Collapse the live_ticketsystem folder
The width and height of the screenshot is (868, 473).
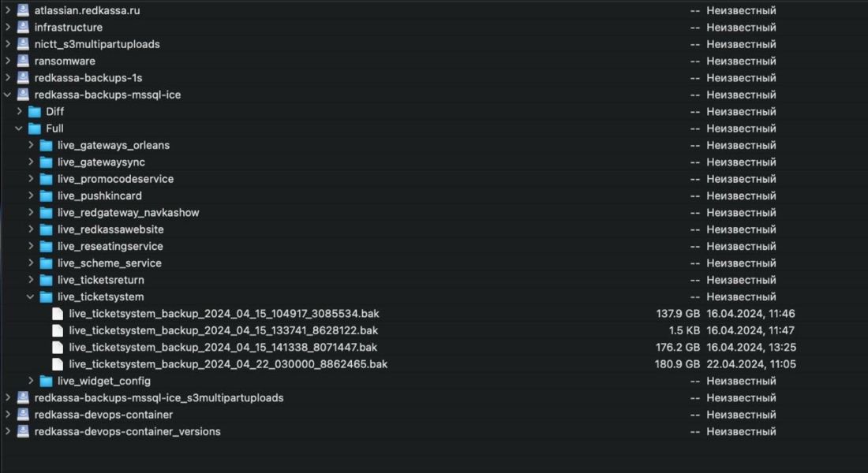pos(31,297)
